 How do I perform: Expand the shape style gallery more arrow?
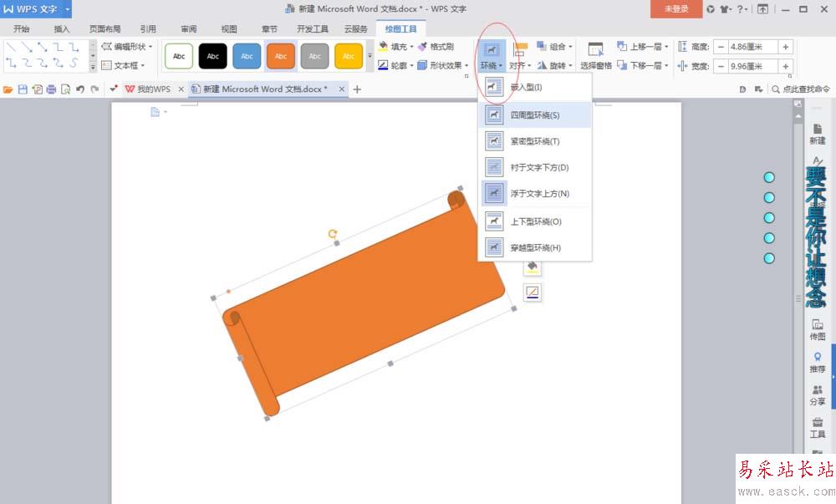click(370, 56)
